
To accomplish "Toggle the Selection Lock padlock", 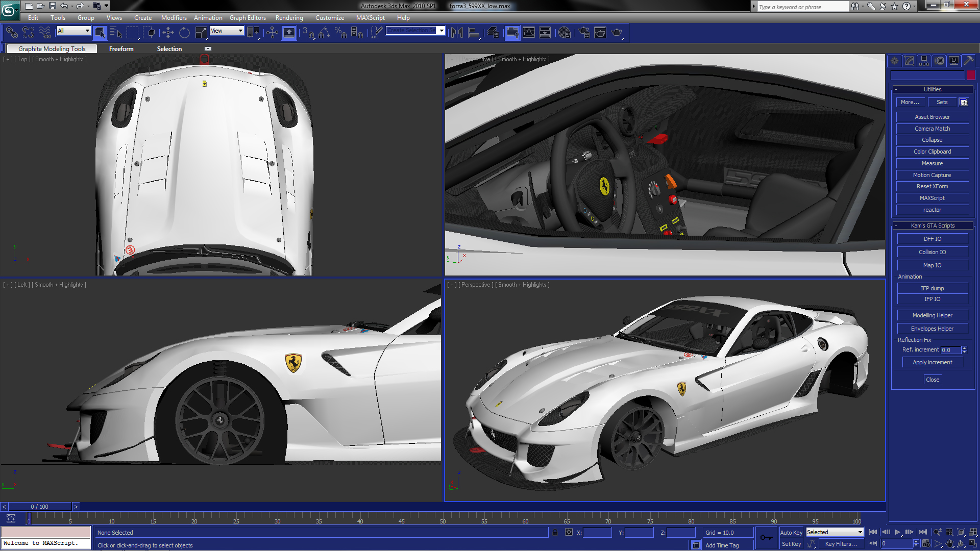I will pyautogui.click(x=555, y=532).
